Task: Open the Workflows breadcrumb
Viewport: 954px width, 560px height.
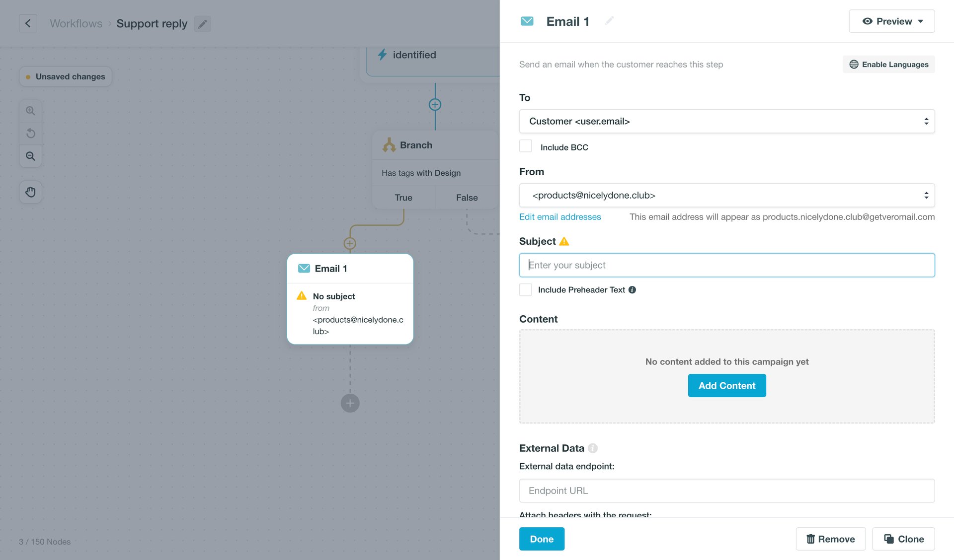Action: 76,23
